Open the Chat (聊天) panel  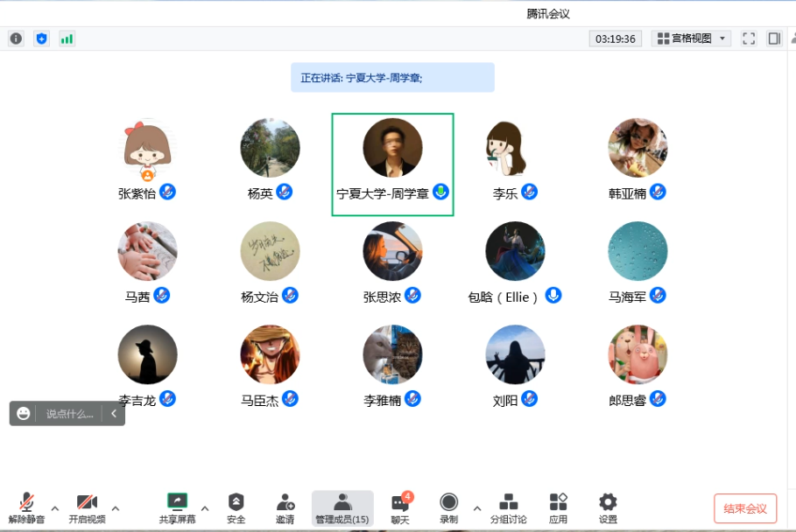click(400, 507)
